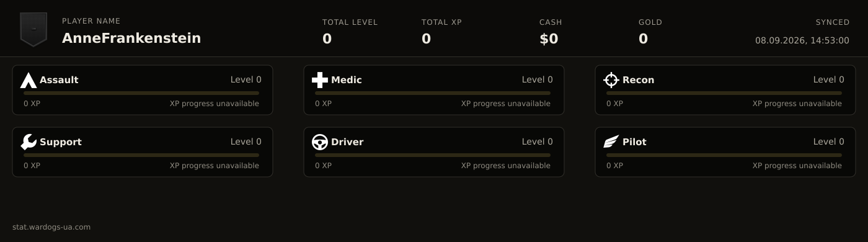Click the Medic cross icon

(x=320, y=80)
